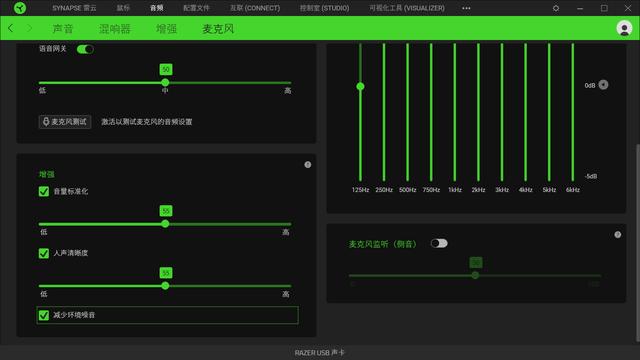Click the 2kHz equalizer band bar

[478, 112]
